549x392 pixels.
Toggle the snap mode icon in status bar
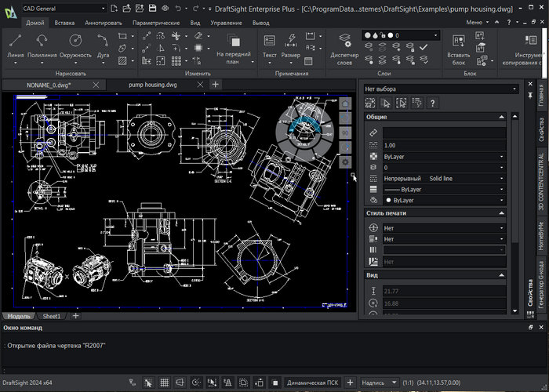click(x=147, y=383)
